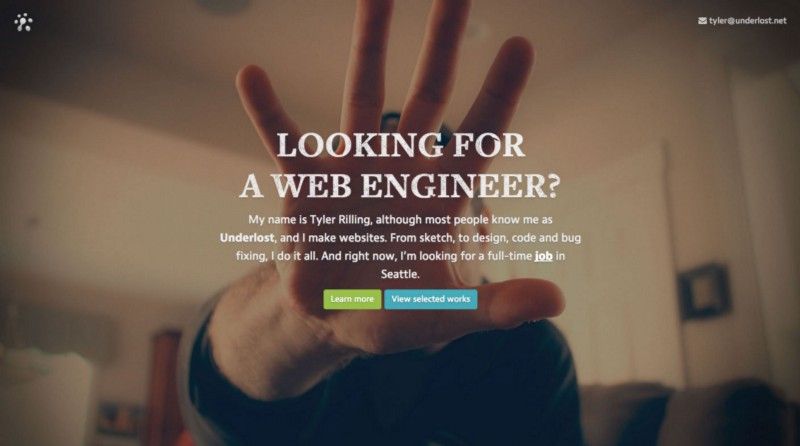This screenshot has width=800, height=446.
Task: Click the LOOKING FOR headline line
Action: coord(401,145)
